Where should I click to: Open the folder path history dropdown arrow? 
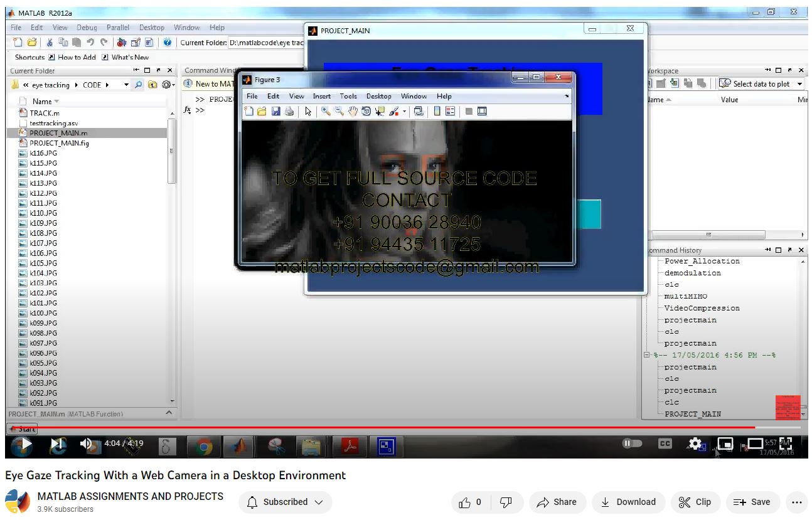(126, 85)
